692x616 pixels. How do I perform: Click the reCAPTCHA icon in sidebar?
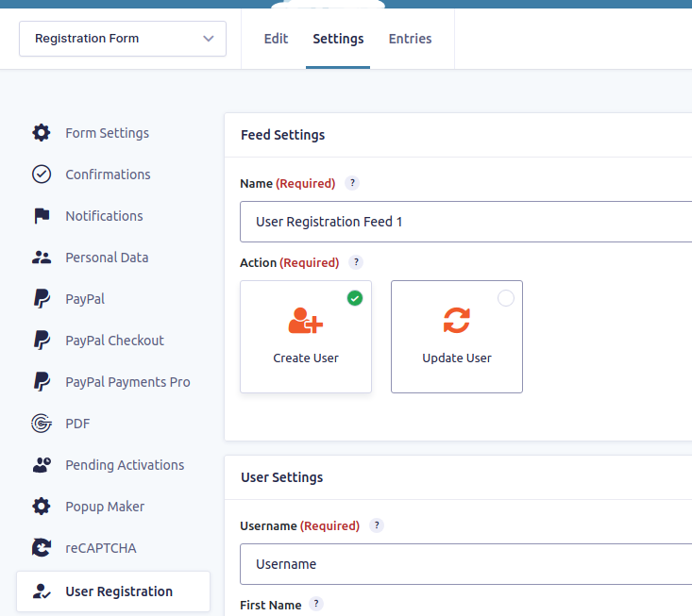(42, 548)
